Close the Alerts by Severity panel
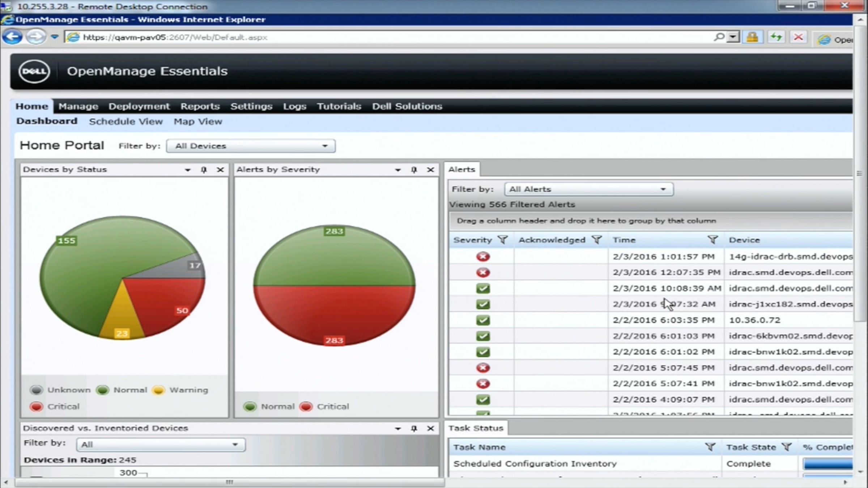This screenshot has height=488, width=868. tap(430, 170)
